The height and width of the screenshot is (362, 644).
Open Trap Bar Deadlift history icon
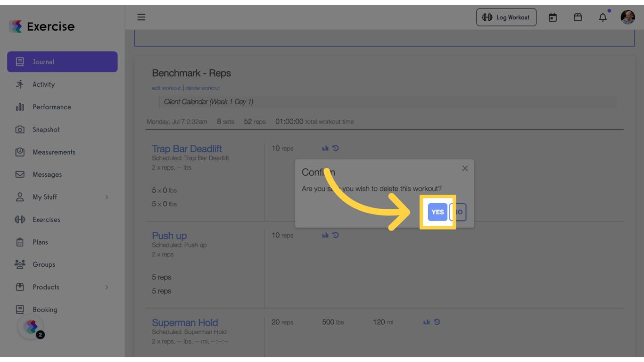coord(336,148)
